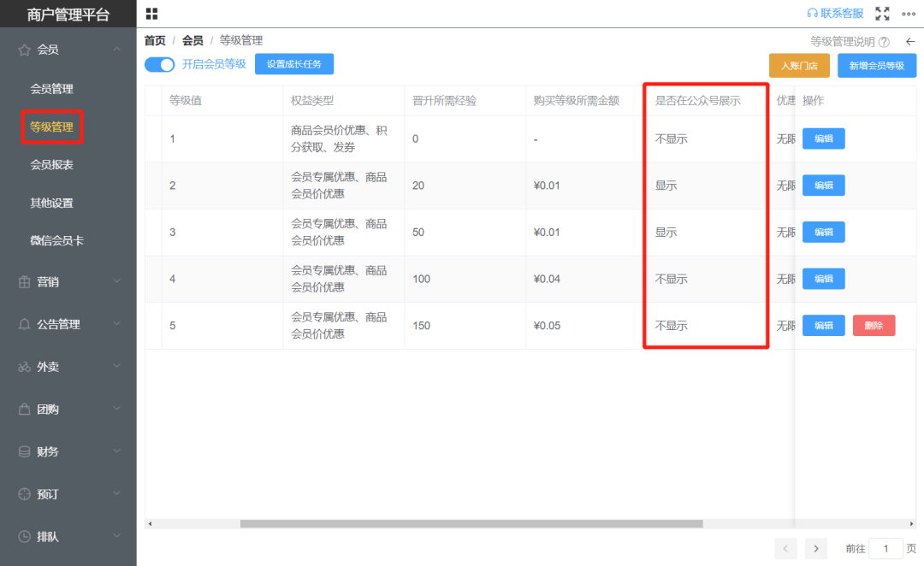Open 会员管理 in the sidebar
Image resolution: width=924 pixels, height=566 pixels.
(x=52, y=89)
